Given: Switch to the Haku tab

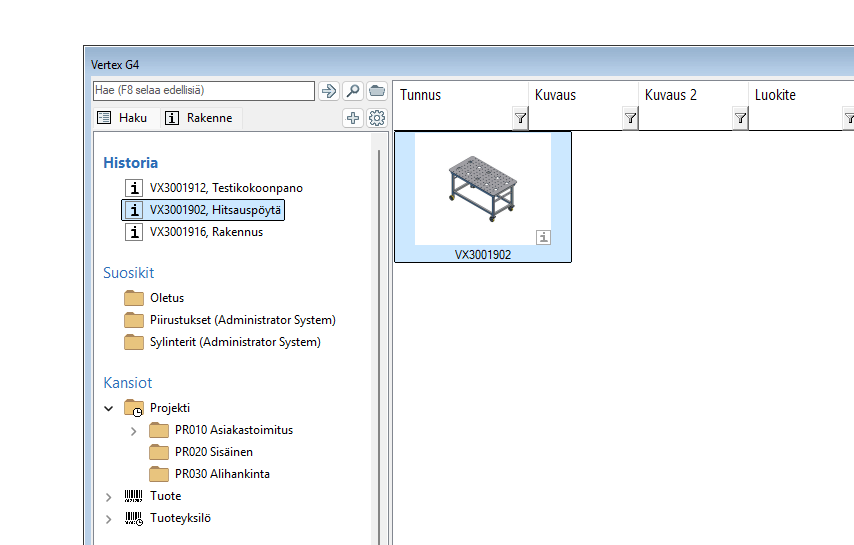Looking at the screenshot, I should pos(122,118).
